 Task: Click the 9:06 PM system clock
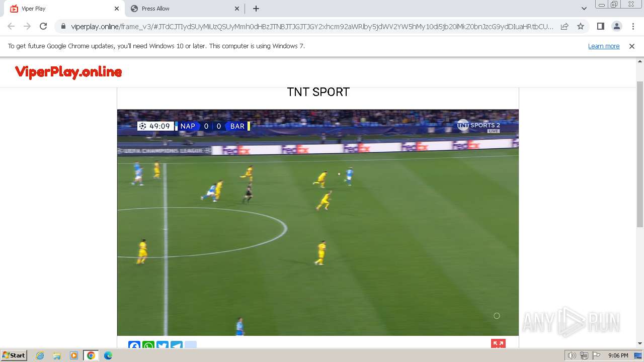(618, 355)
